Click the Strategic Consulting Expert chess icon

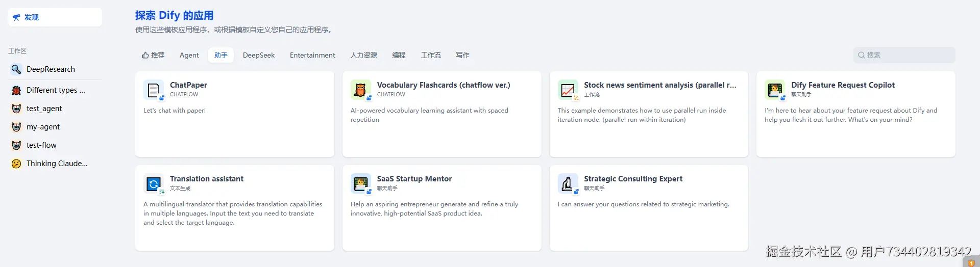(x=568, y=184)
